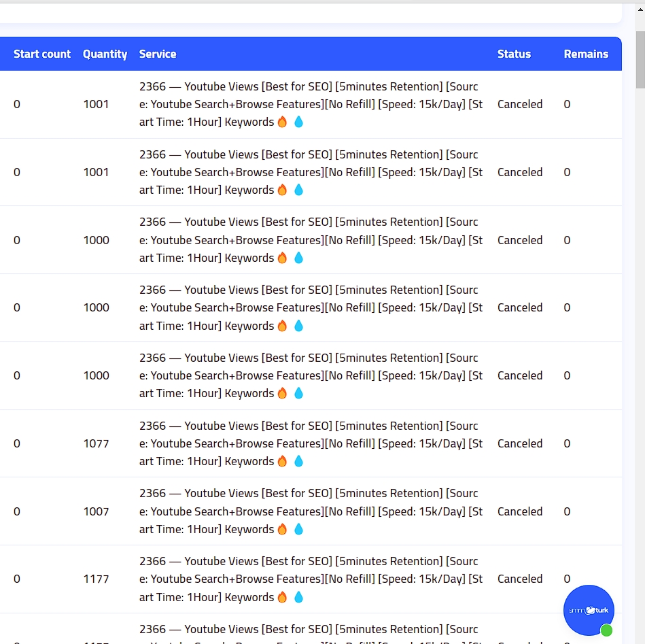The image size is (645, 644).
Task: Click the Status column header
Action: tap(514, 54)
